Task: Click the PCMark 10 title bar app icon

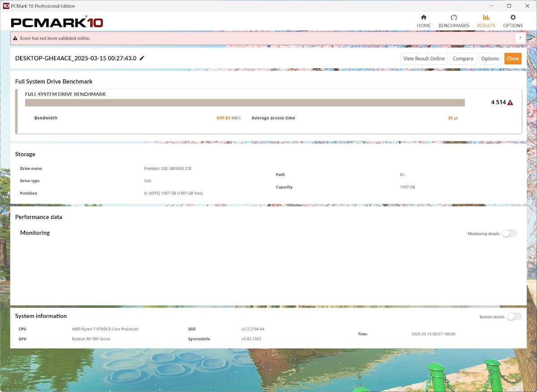Action: pos(6,6)
